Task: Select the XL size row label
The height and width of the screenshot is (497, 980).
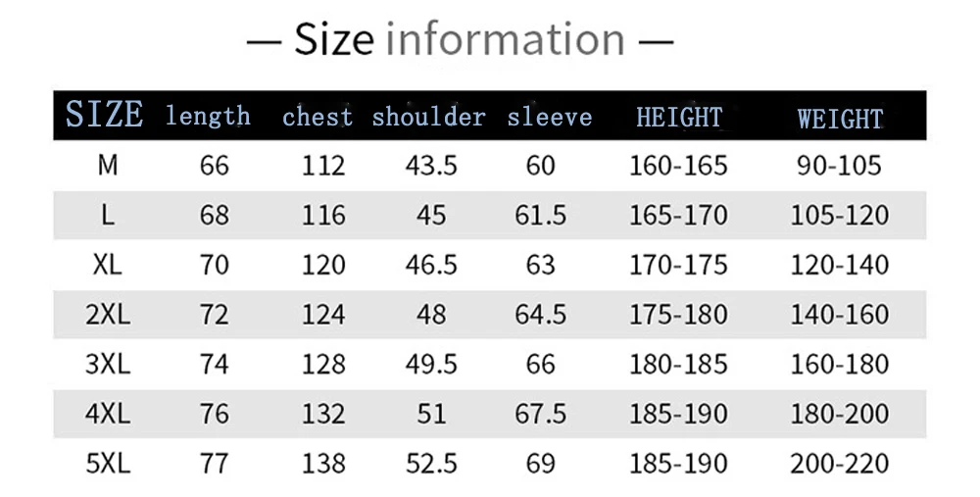Action: click(x=108, y=265)
